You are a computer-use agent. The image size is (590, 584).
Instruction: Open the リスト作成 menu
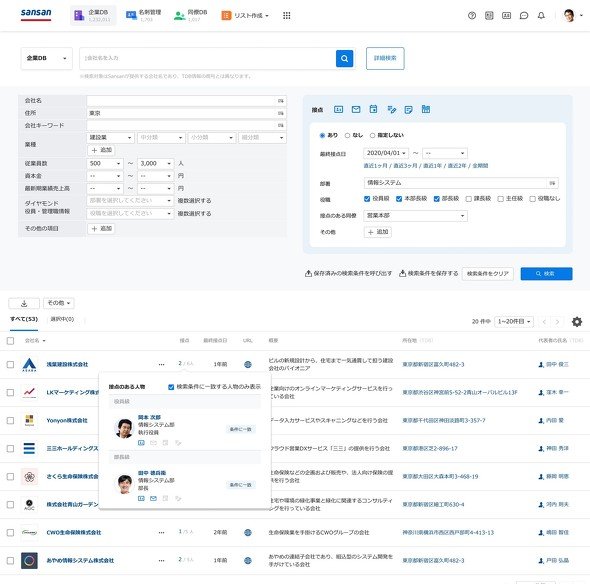pos(245,15)
